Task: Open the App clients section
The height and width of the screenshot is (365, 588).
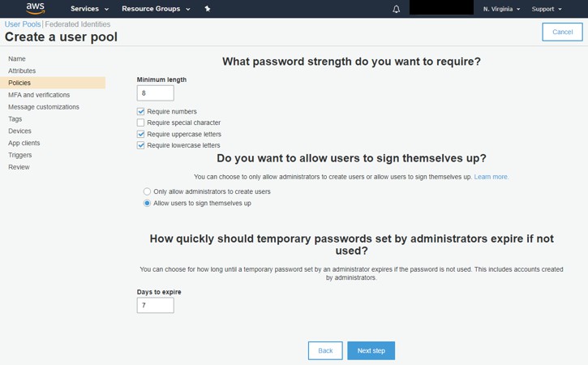Action: (24, 143)
